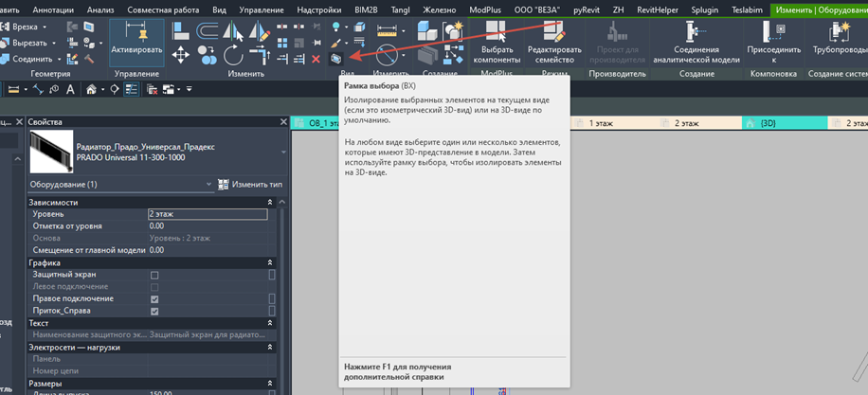Select the Align tool in Изменить panel
The image size is (868, 395).
180,31
